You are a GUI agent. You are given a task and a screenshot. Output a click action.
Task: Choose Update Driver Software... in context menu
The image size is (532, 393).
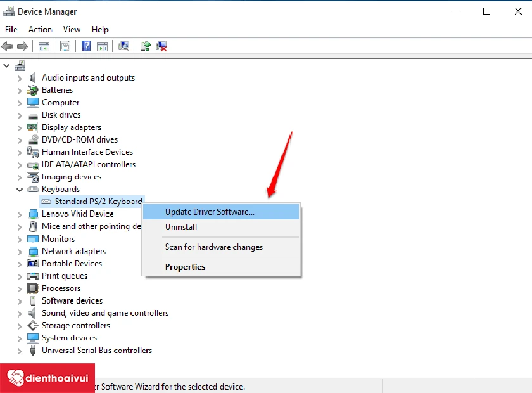click(221, 212)
